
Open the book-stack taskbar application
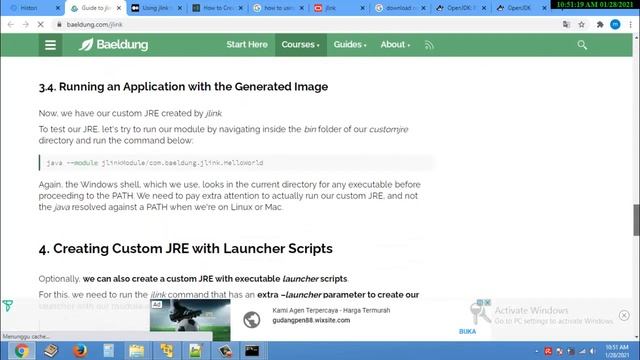coord(51,351)
